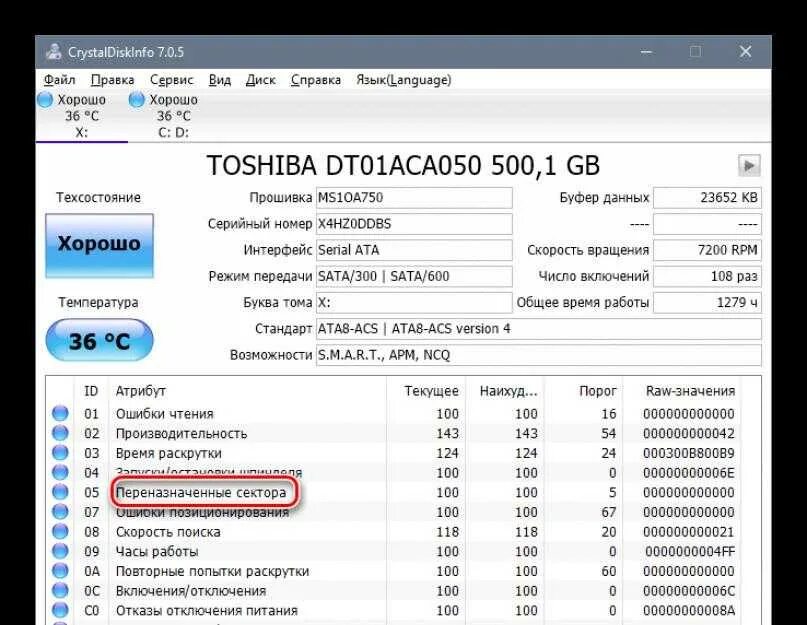Screen dimensions: 807x625
Task: Click the status orb for attribute 0C
Action: [x=60, y=591]
